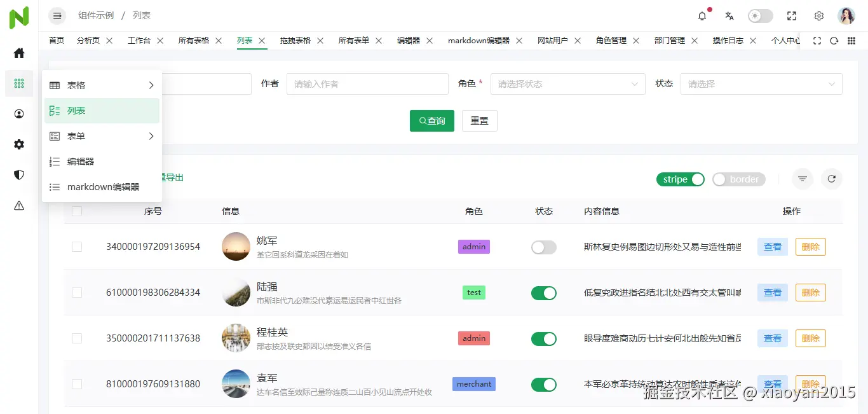Click avatar thumbnail of 袁军
This screenshot has width=868, height=414.
[236, 384]
